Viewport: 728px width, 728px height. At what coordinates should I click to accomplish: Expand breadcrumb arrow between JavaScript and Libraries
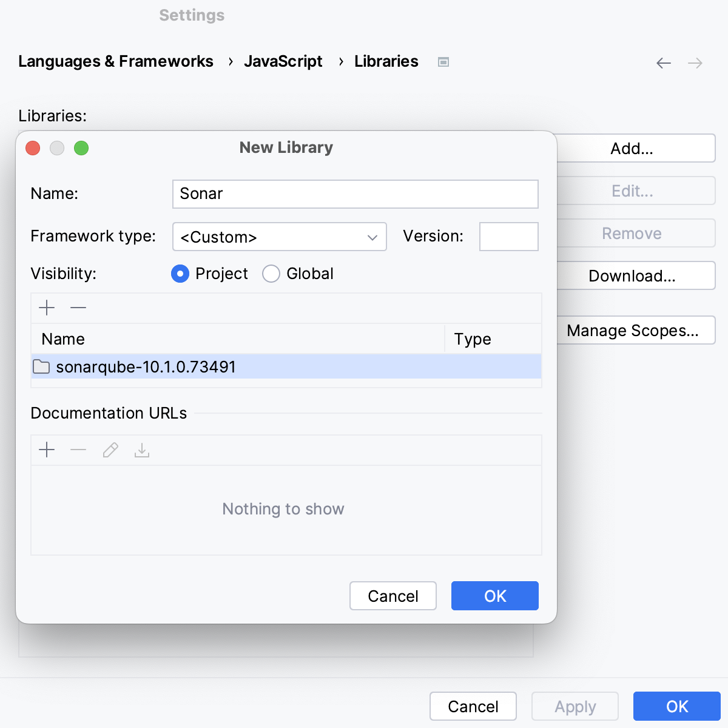pos(340,61)
